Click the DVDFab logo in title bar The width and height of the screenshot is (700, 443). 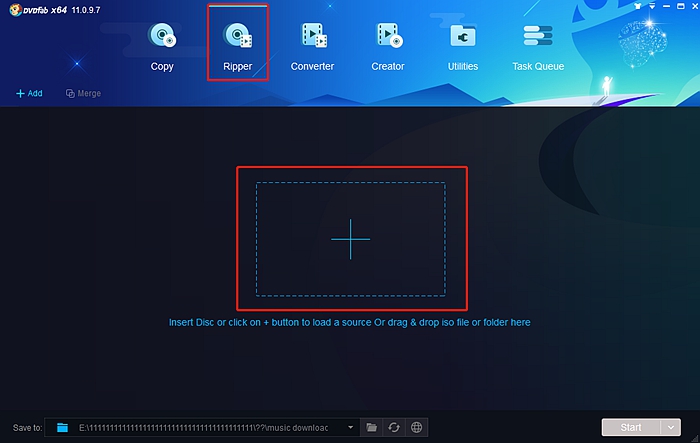(40, 9)
